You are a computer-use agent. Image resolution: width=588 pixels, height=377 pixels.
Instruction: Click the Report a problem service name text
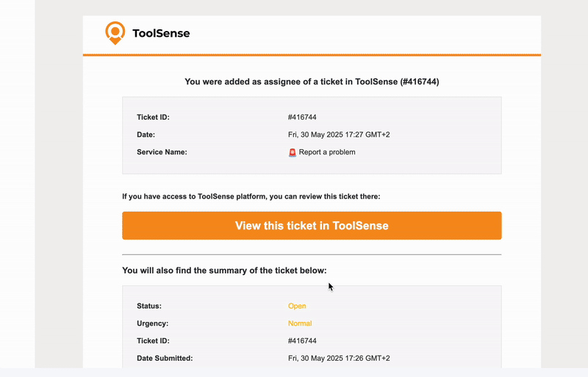click(x=327, y=152)
